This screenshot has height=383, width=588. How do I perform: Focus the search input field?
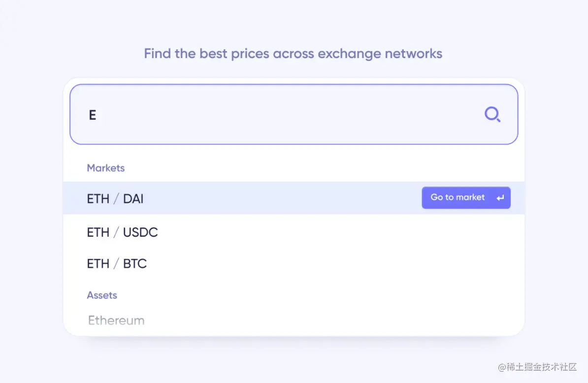286,115
